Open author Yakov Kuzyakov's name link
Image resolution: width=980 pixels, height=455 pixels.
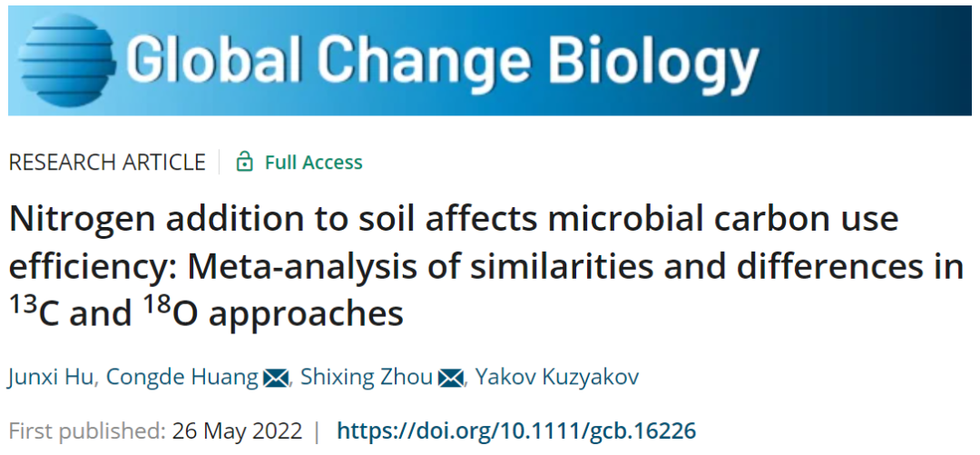pos(557,378)
